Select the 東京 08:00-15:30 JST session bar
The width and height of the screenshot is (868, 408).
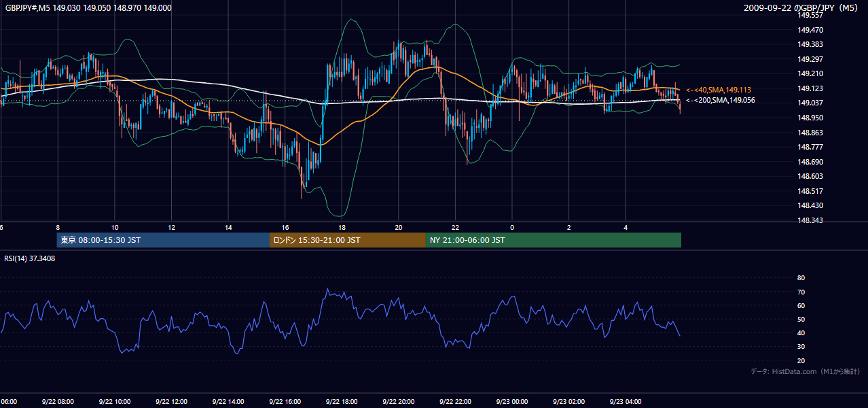coord(163,240)
